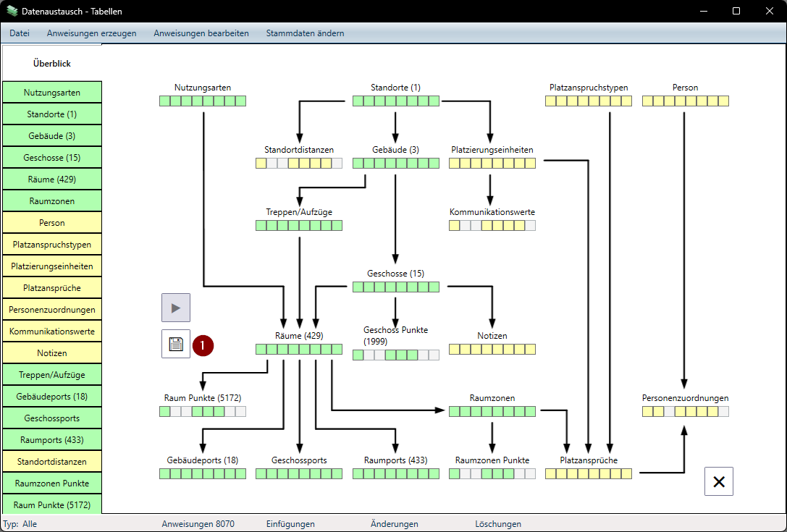Open the Stammdaten ändern menu
Viewport: 787px width, 532px height.
[305, 33]
